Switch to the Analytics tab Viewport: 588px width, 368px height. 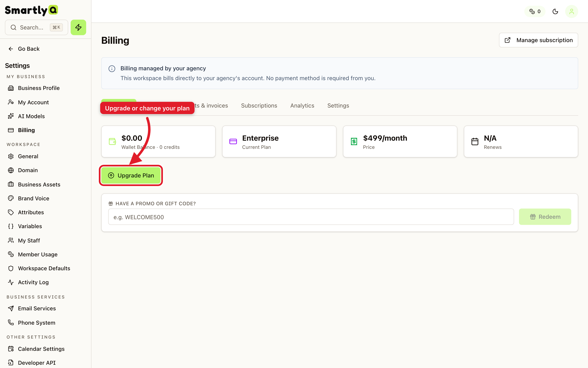pyautogui.click(x=302, y=105)
